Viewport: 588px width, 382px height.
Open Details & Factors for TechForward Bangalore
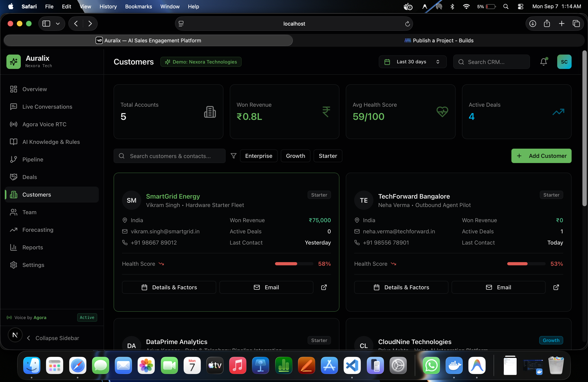click(401, 287)
